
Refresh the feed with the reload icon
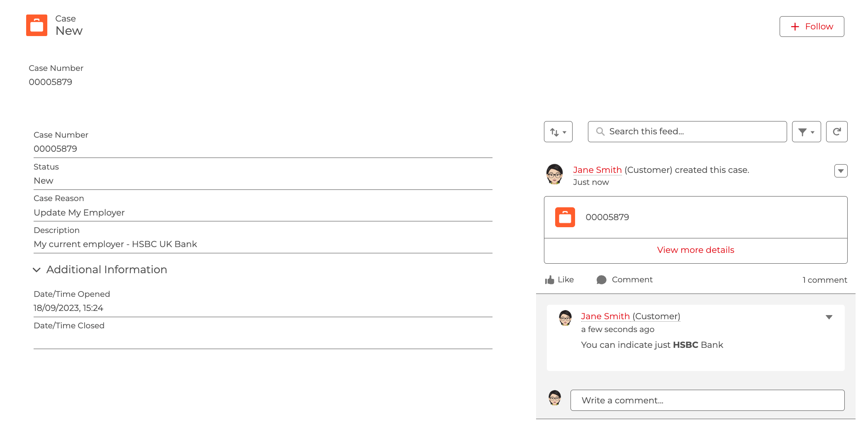pyautogui.click(x=836, y=132)
